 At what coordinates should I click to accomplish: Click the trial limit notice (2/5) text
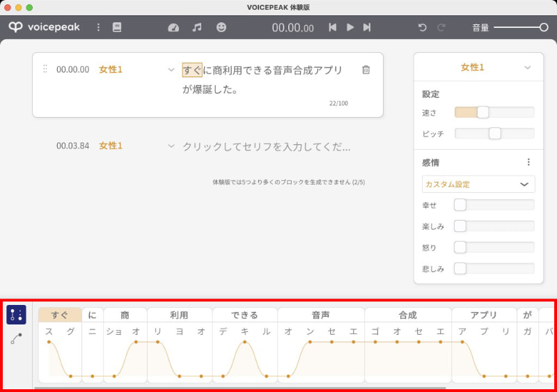tap(288, 182)
